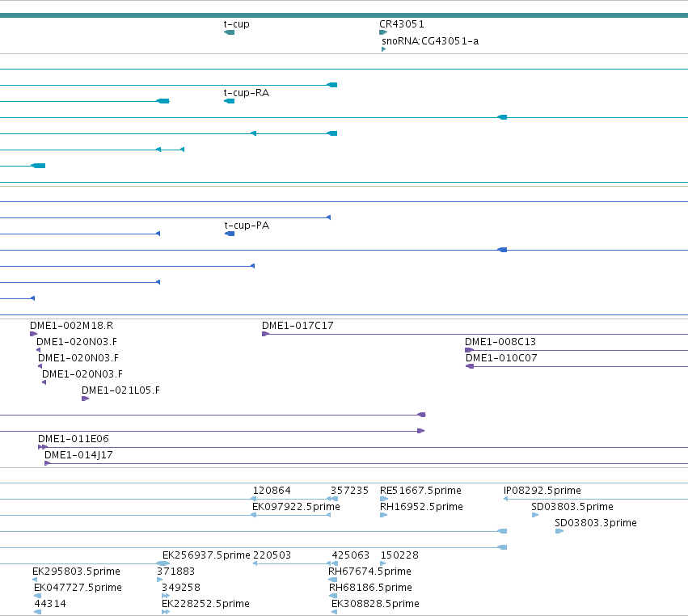Select the t-cup-PA protein label
This screenshot has height=616, width=688.
click(247, 226)
